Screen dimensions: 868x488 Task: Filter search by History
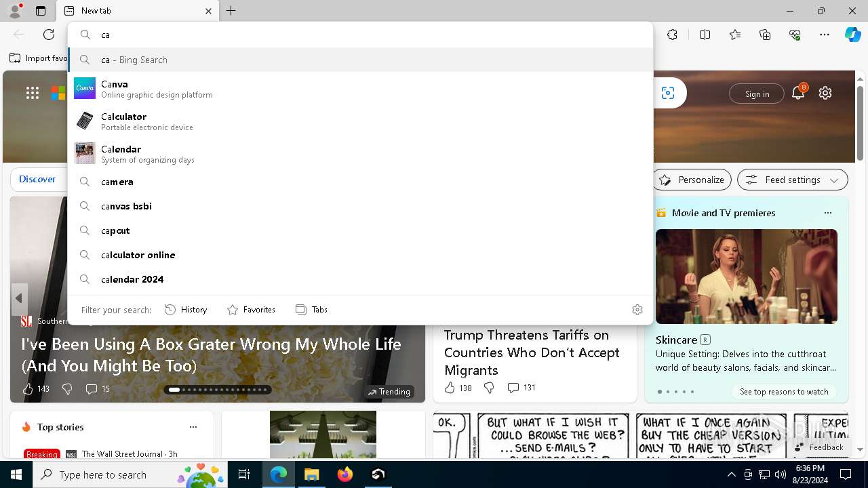click(186, 310)
